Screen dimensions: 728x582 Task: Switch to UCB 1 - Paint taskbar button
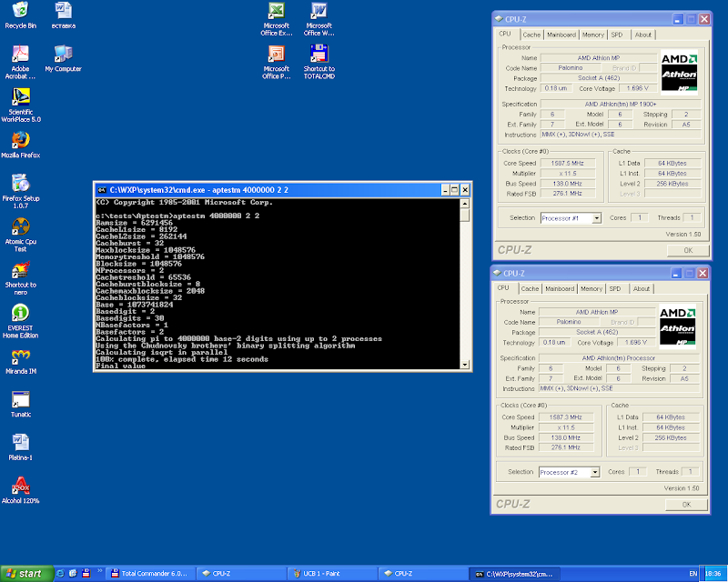(x=332, y=574)
